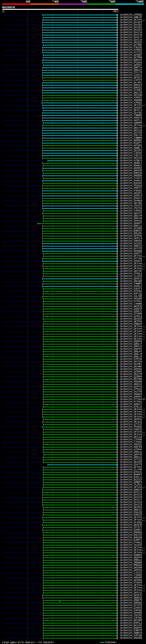Click the UniRef100_C7G496 label

[131, 439]
